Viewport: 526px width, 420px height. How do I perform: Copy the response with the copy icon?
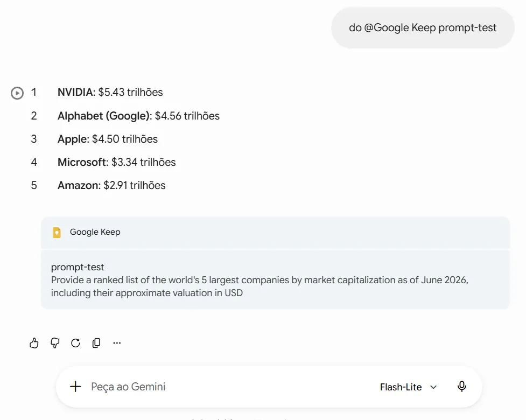click(x=96, y=343)
